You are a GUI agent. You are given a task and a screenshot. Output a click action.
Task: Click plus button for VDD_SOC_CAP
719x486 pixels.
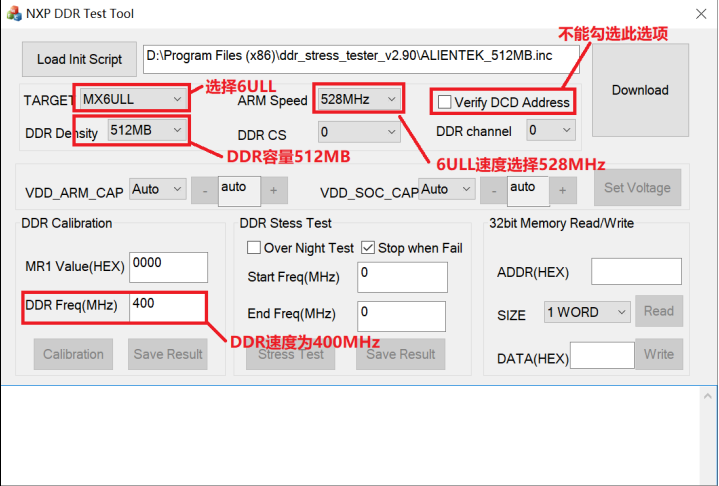coord(563,190)
